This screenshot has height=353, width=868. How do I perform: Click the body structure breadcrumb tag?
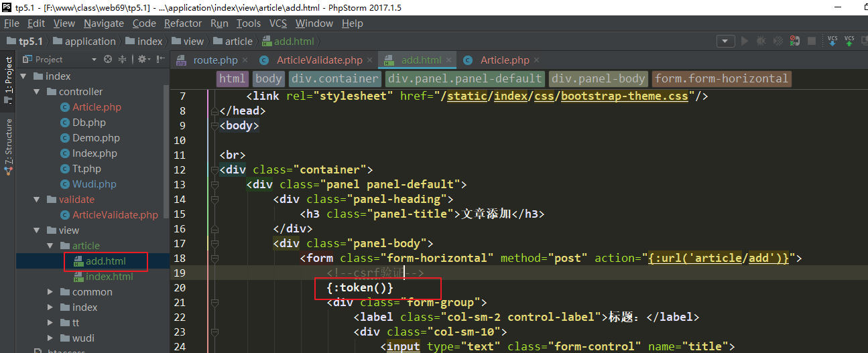pos(269,79)
